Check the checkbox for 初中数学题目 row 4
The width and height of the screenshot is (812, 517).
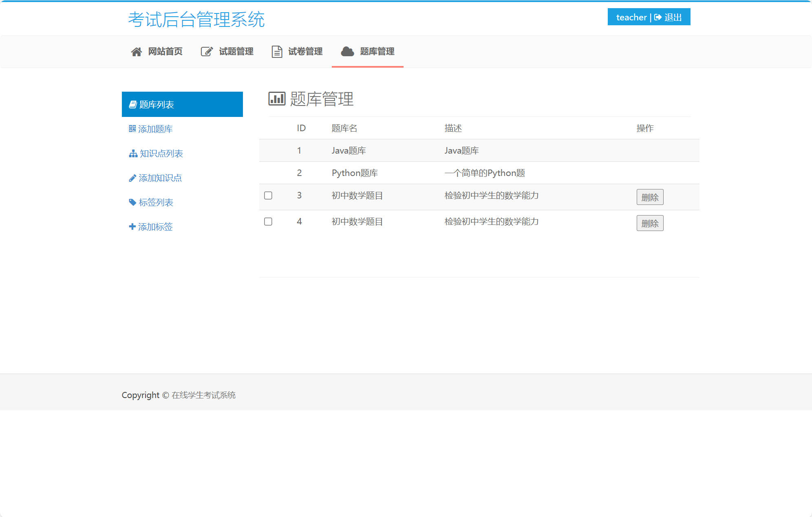(x=268, y=222)
